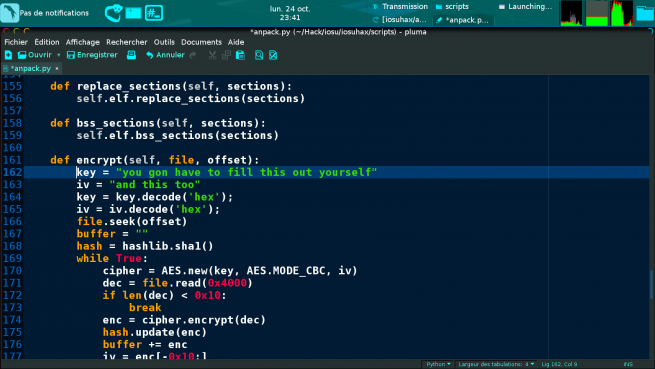Open the folder icon on the panel's right edge

[x=645, y=13]
